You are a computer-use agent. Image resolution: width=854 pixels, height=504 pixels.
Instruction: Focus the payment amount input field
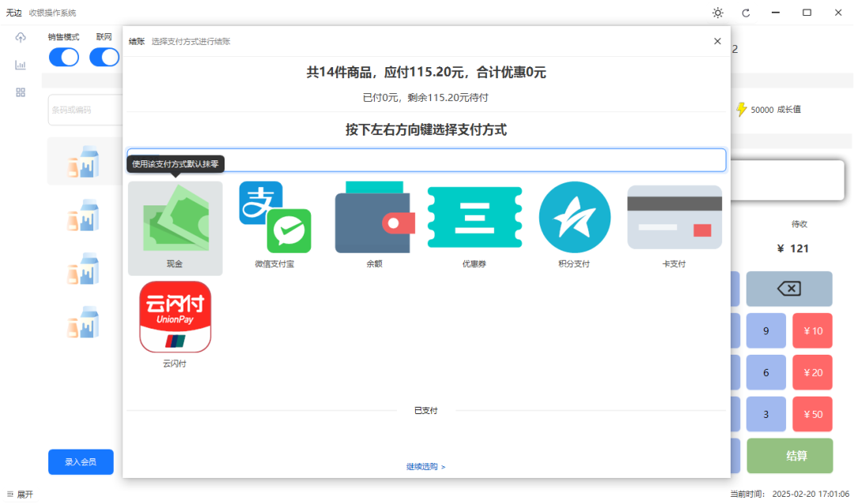[426, 160]
